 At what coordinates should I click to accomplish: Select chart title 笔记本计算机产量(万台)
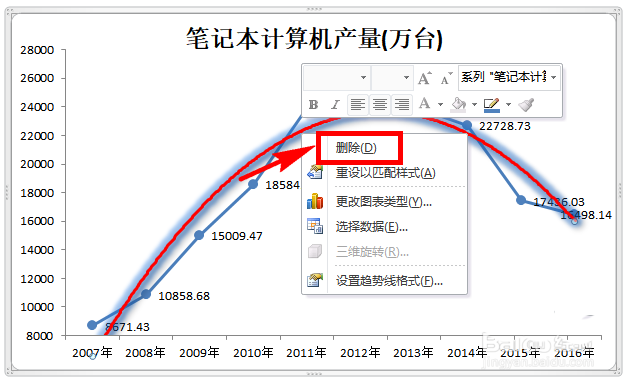click(314, 39)
